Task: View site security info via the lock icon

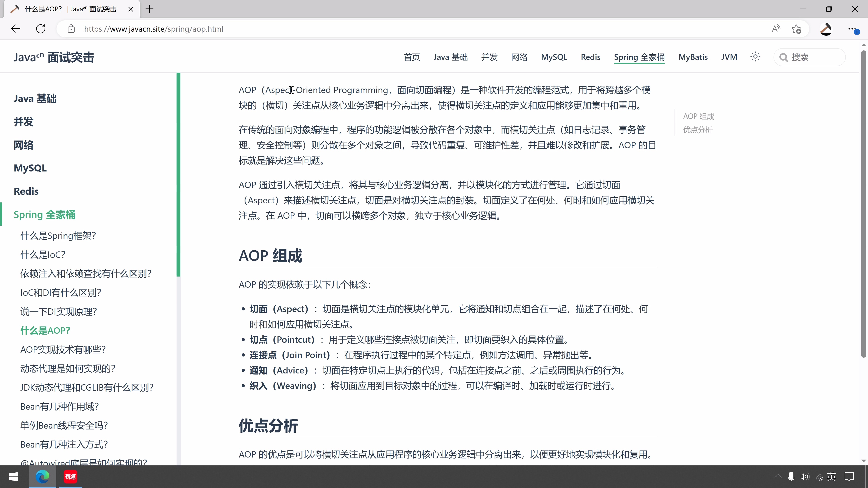Action: coord(71,29)
